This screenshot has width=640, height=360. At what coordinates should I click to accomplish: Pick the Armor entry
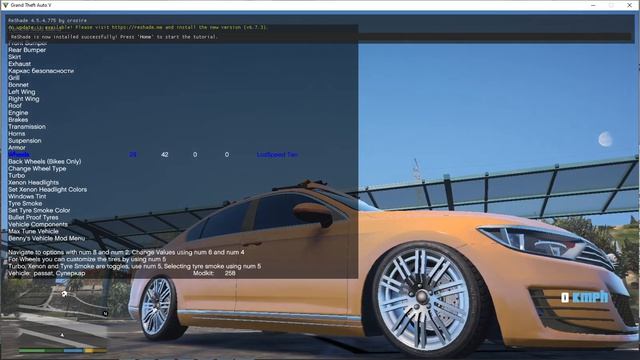[x=17, y=147]
